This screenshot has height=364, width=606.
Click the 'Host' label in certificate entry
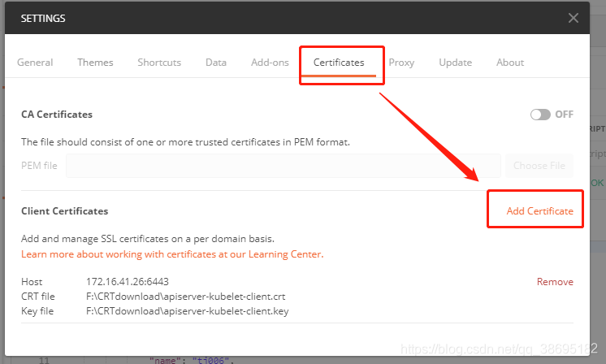[32, 282]
